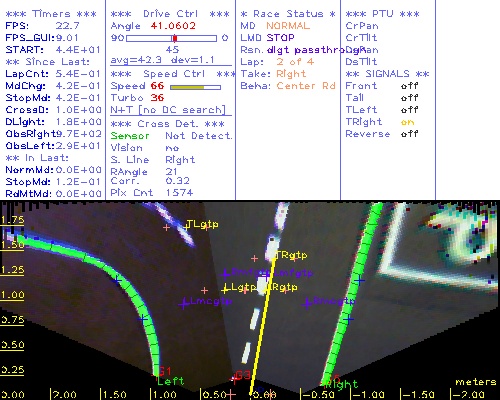Click the N+T no DC search label
The height and width of the screenshot is (400, 500).
tap(168, 110)
